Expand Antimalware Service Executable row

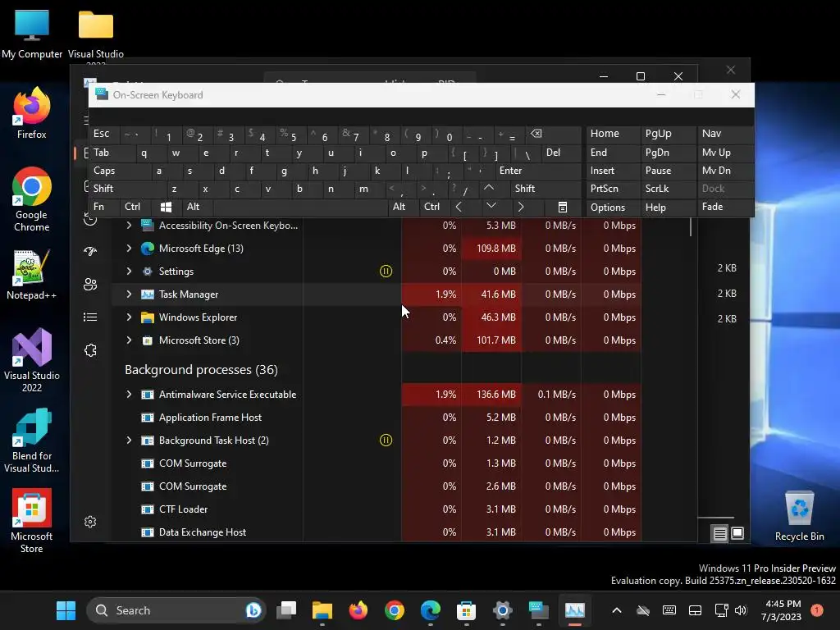[x=129, y=395]
